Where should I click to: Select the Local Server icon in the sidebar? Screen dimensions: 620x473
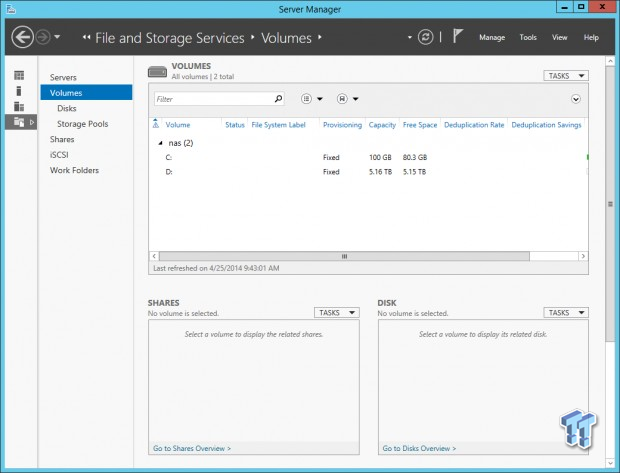click(x=19, y=91)
